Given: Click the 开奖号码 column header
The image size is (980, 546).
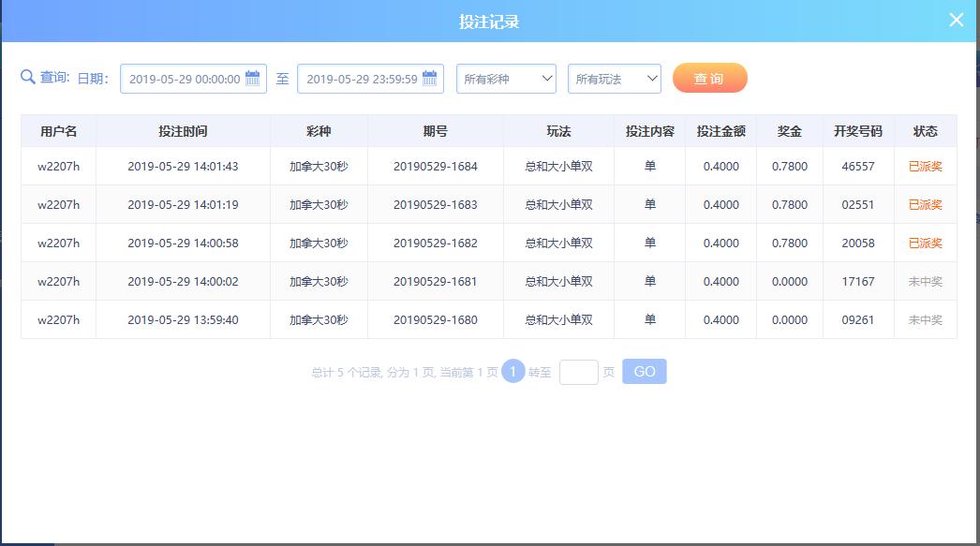Looking at the screenshot, I should point(858,131).
